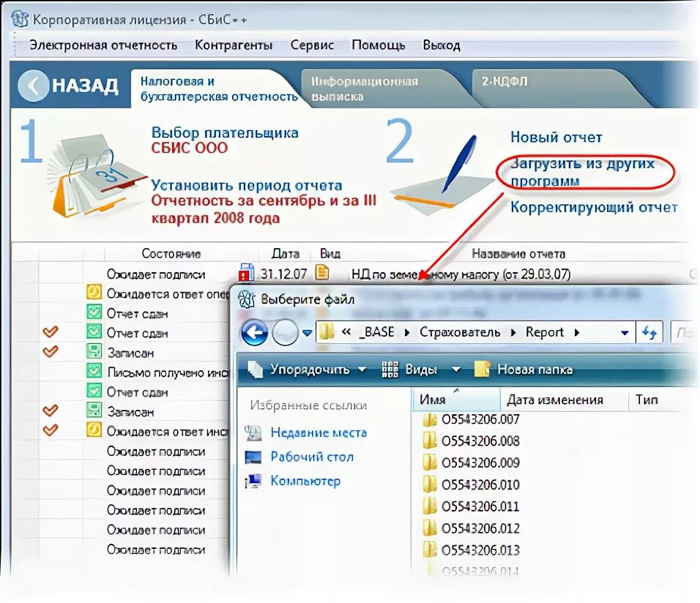Sort by the Имя column header
Image resolution: width=700 pixels, height=603 pixels.
pyautogui.click(x=455, y=400)
